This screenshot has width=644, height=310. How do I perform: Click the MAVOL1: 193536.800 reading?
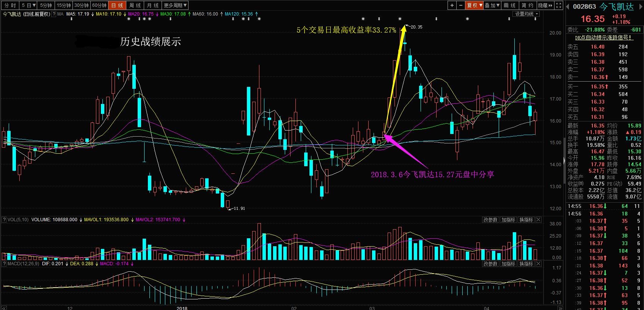(x=106, y=220)
